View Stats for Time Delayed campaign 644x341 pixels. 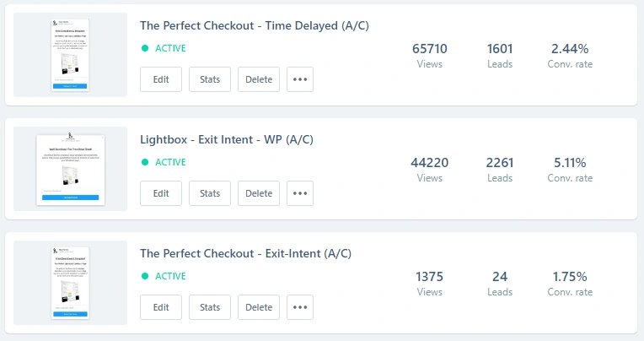210,79
